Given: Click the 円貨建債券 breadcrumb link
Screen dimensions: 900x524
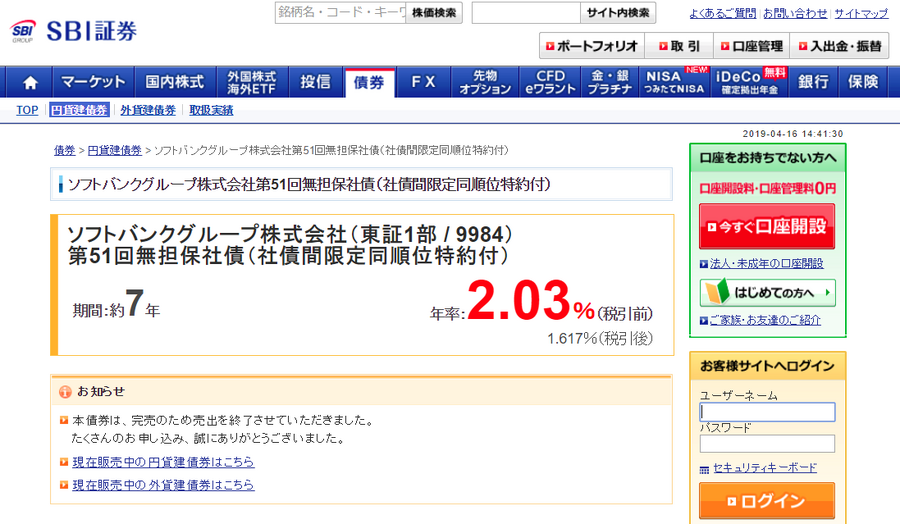Looking at the screenshot, I should (x=115, y=150).
